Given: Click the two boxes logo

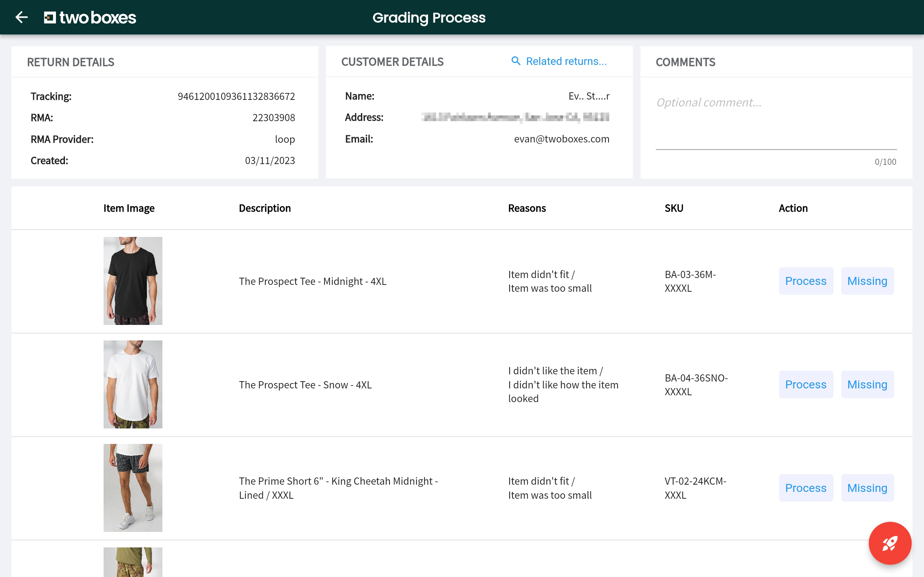Looking at the screenshot, I should pyautogui.click(x=90, y=17).
